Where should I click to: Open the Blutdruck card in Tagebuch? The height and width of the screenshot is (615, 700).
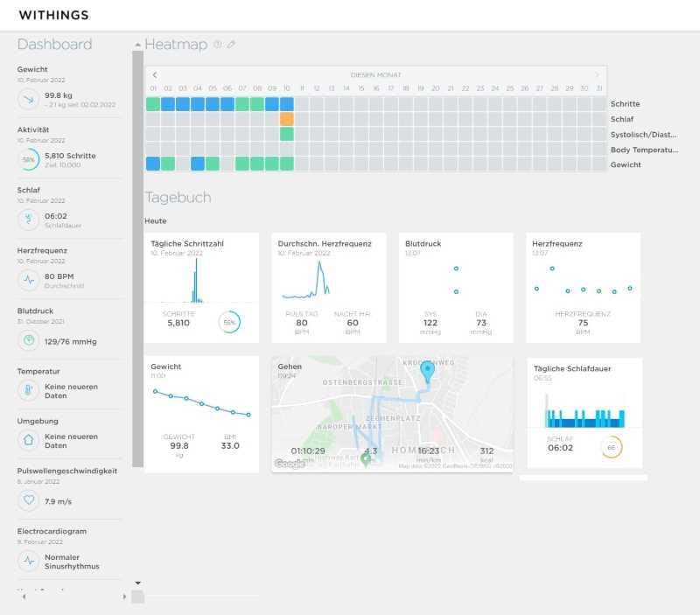456,288
